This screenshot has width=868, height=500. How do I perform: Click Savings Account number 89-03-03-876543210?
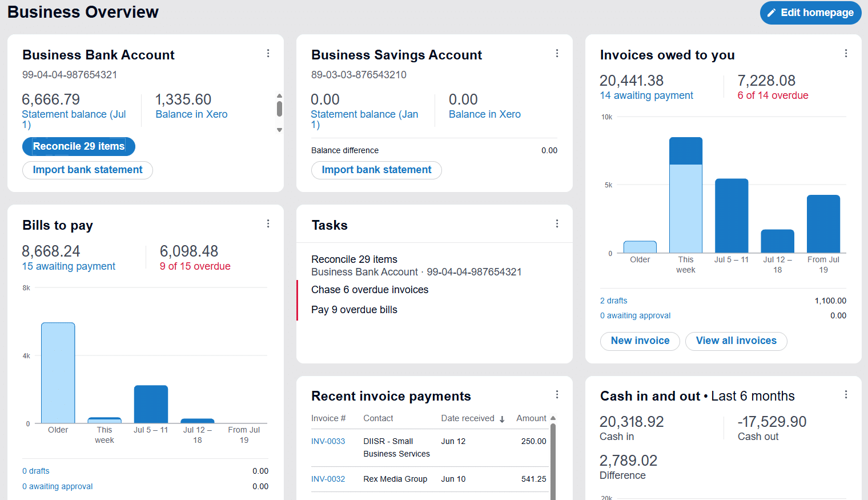(359, 75)
